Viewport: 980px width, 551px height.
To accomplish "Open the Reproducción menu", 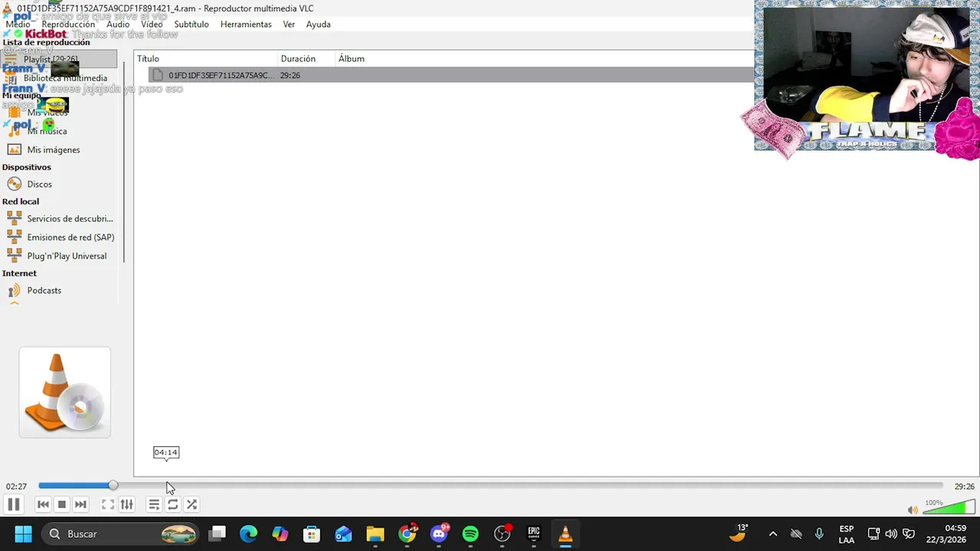I will click(x=68, y=24).
